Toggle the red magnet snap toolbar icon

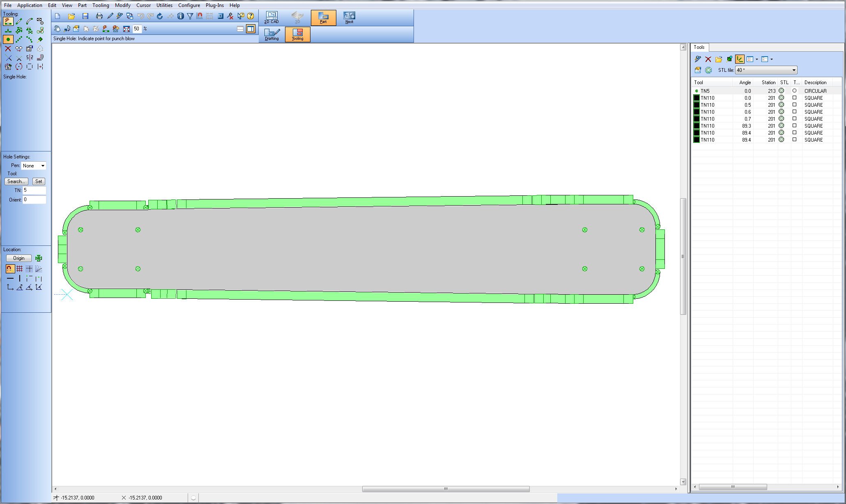coord(200,16)
